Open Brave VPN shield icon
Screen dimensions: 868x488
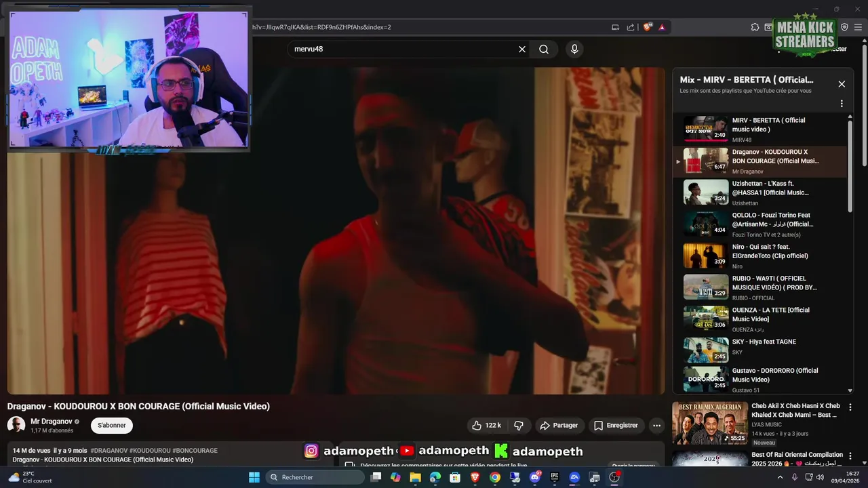coord(844,27)
